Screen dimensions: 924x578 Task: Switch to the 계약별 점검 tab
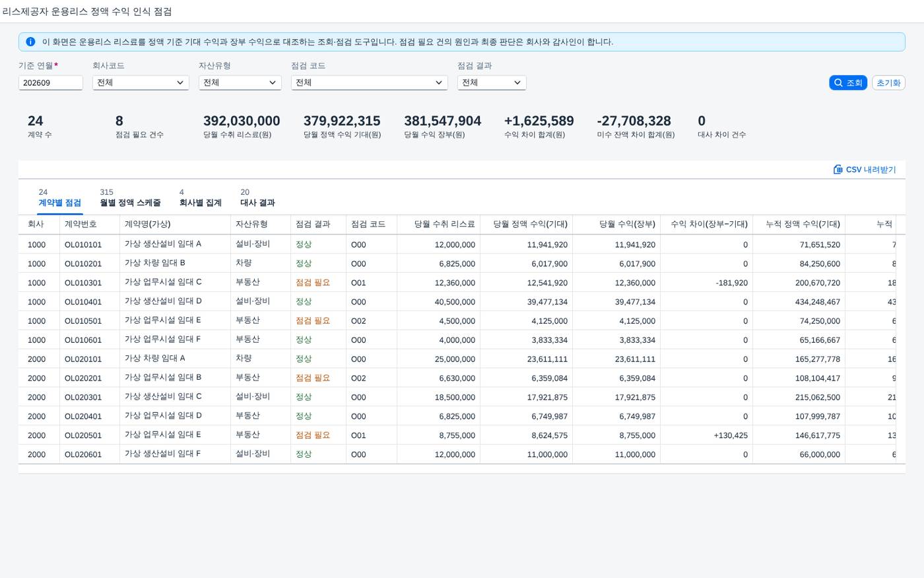tap(59, 198)
